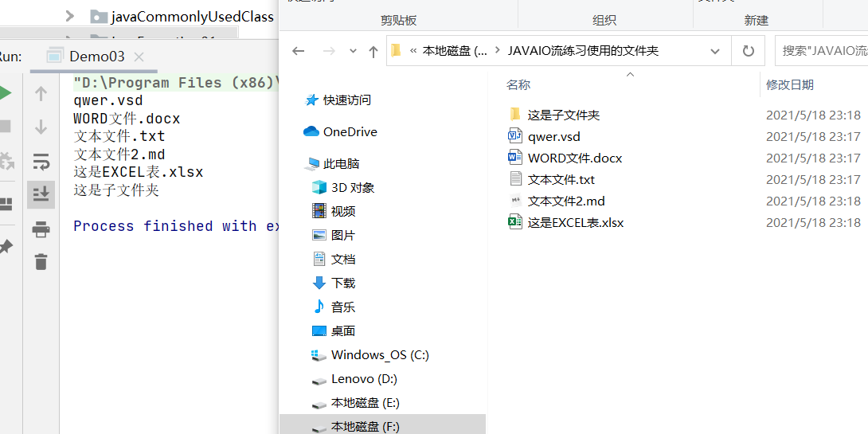The width and height of the screenshot is (868, 434).
Task: Refresh the current folder view
Action: [749, 52]
